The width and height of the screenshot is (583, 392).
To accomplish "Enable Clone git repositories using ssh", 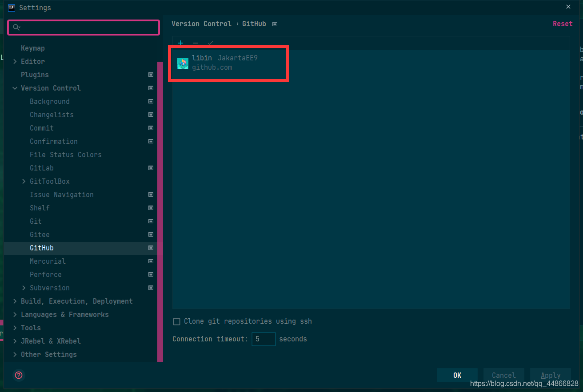I will pyautogui.click(x=176, y=321).
